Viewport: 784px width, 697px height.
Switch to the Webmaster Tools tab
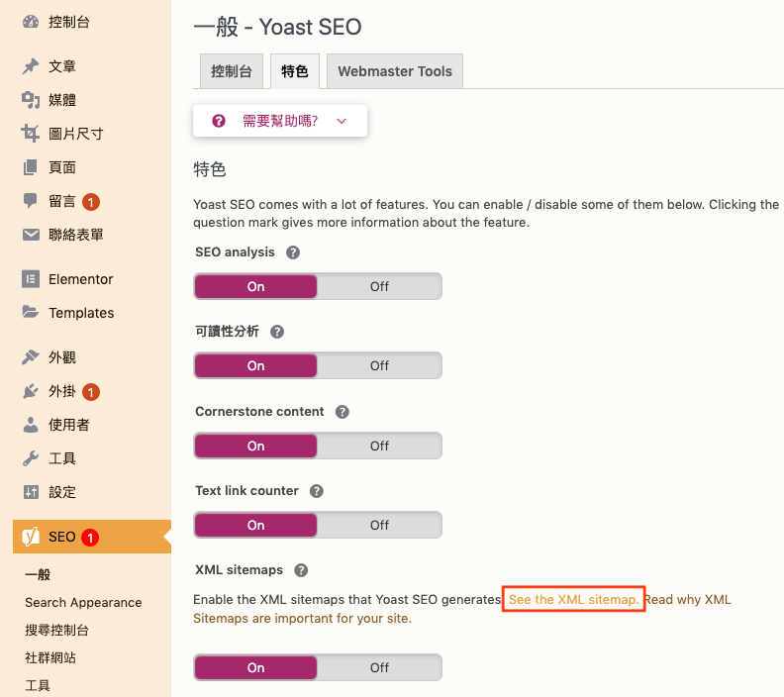tap(395, 71)
